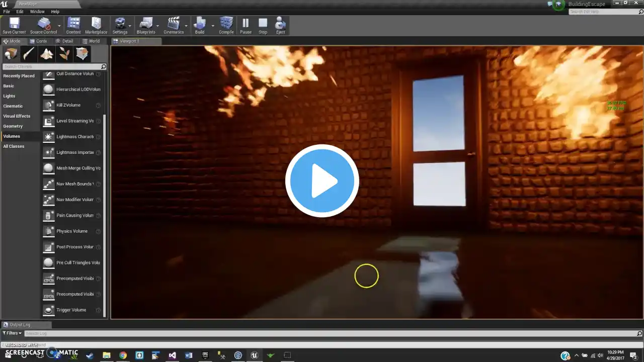644x362 pixels.
Task: Click the Search for help field
Action: 606,12
